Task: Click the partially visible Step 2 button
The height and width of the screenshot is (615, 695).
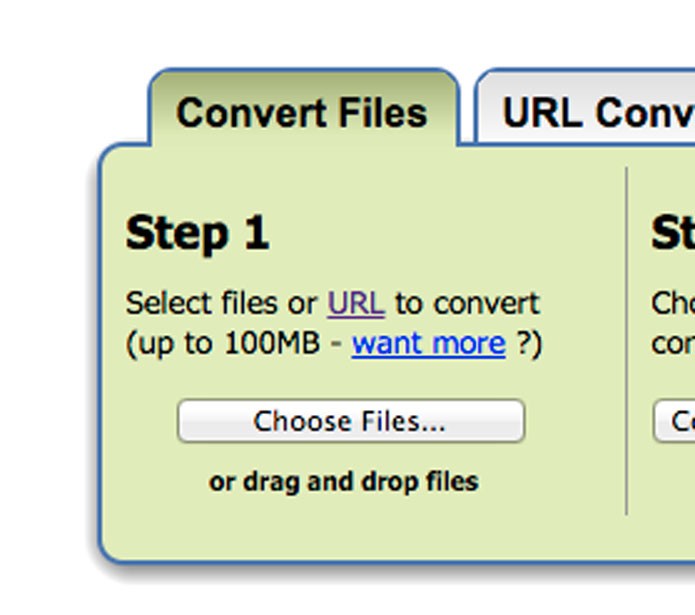Action: tap(675, 421)
